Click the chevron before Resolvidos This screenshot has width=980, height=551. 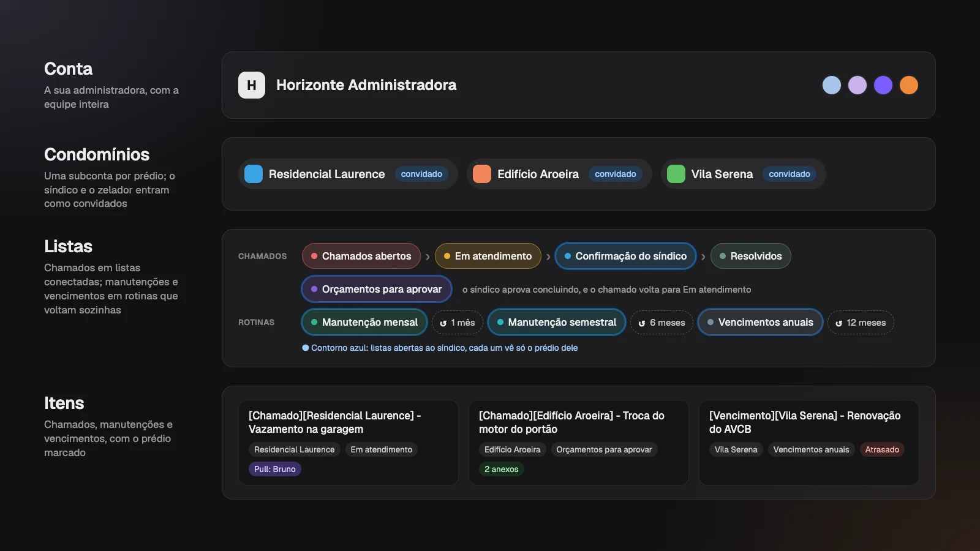[x=703, y=257]
